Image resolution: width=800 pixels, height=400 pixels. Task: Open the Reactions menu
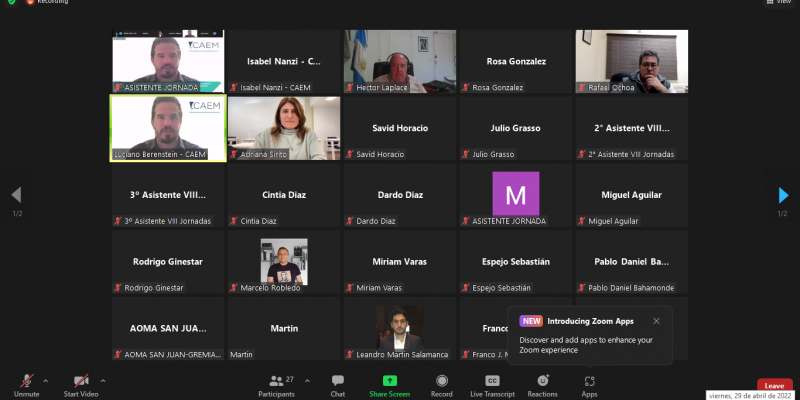[542, 385]
